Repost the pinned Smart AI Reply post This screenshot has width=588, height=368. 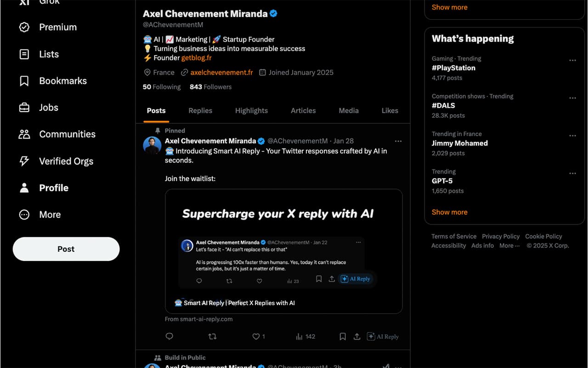[212, 336]
